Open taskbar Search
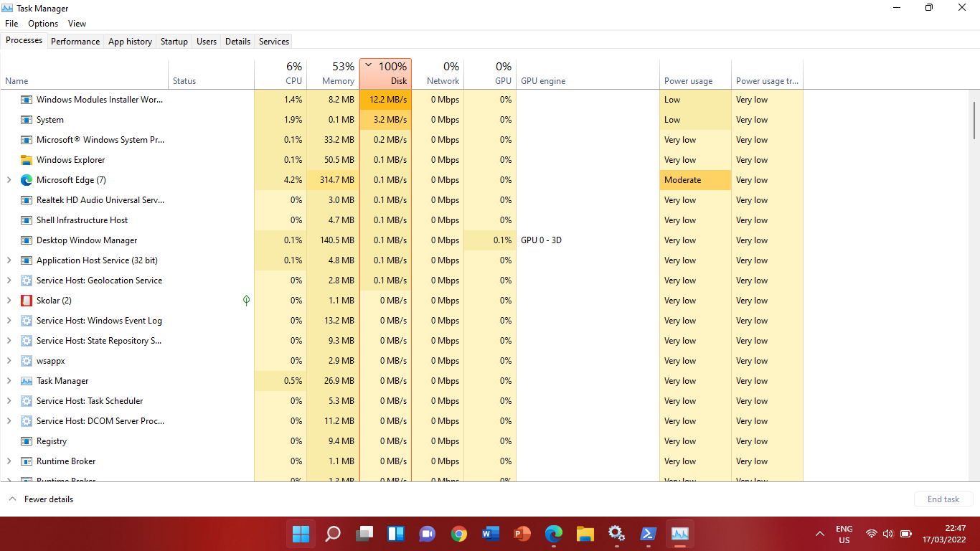The width and height of the screenshot is (980, 551). pos(333,534)
